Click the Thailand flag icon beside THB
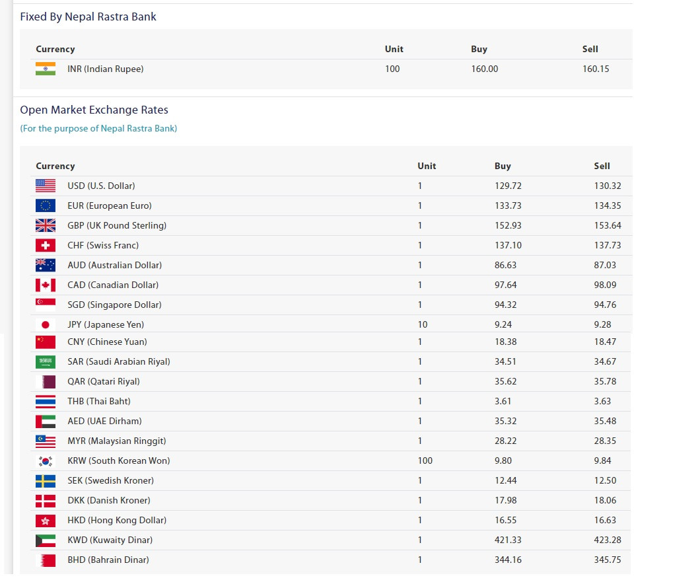Viewport: 700px width, 588px height. 46,402
